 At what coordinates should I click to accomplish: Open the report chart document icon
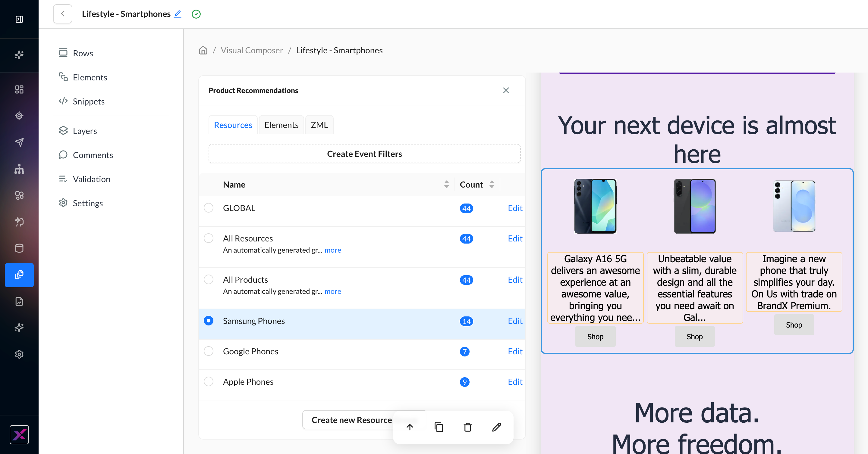[x=19, y=301]
